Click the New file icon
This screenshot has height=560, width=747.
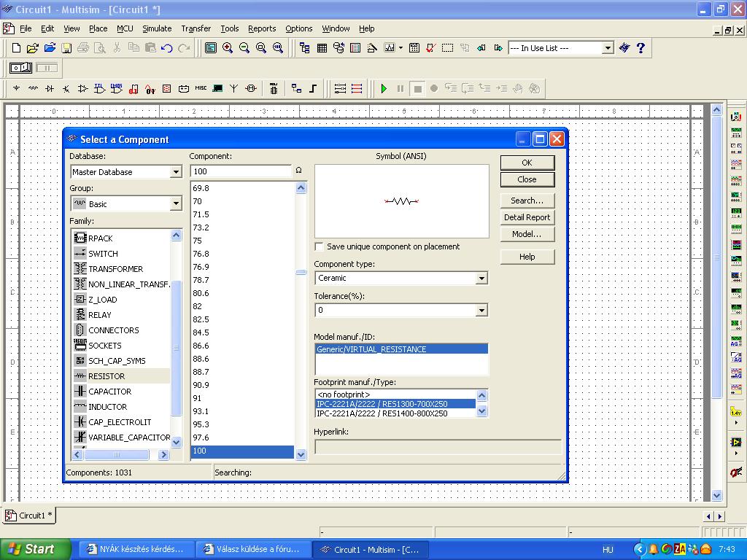pos(16,47)
